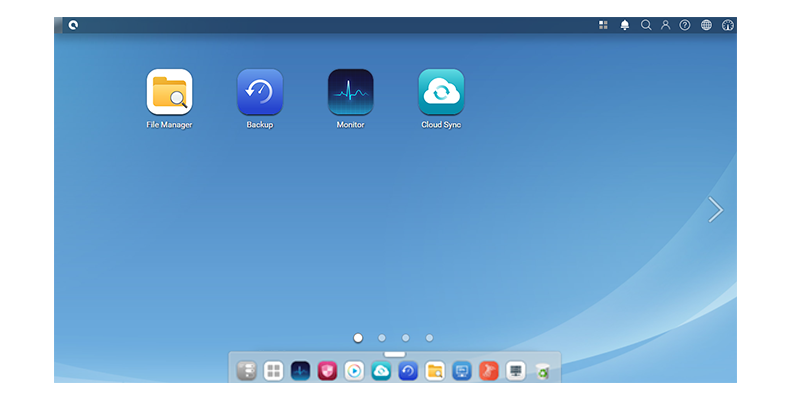Open the media player icon in dock
795x400 pixels.
click(354, 371)
